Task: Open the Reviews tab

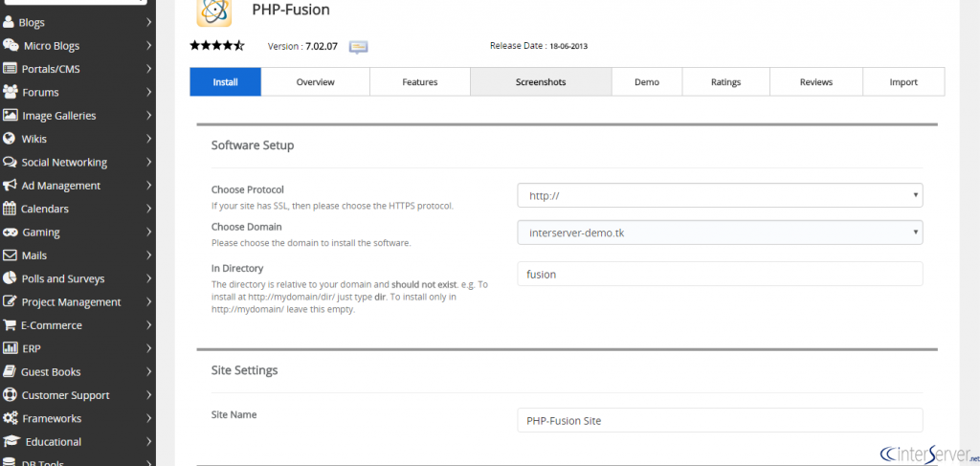Action: click(x=816, y=82)
